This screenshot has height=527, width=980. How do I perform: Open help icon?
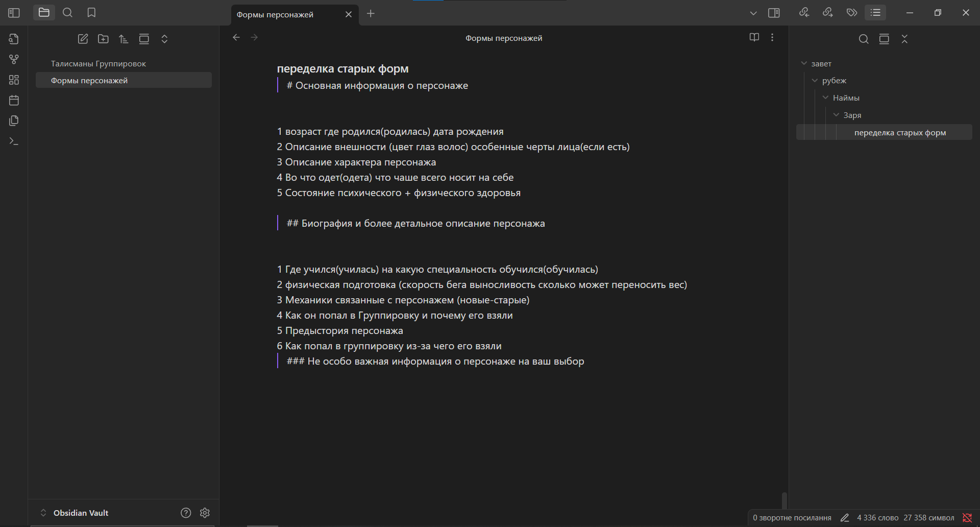[x=186, y=513]
